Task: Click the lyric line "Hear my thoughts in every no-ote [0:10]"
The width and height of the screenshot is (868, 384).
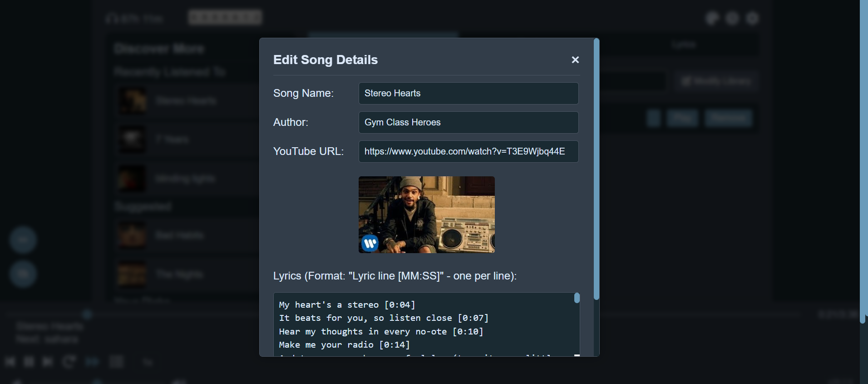Action: coord(381,332)
